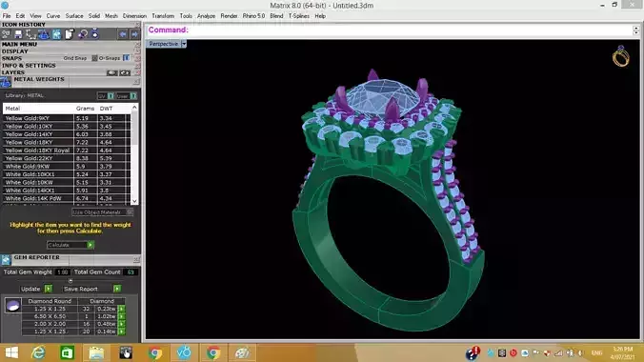Click the floppy disk save icon
This screenshot has height=362, width=644.
pos(18,34)
